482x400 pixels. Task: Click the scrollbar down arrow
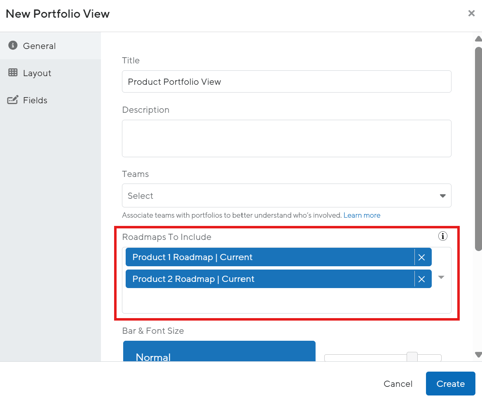[x=478, y=355]
